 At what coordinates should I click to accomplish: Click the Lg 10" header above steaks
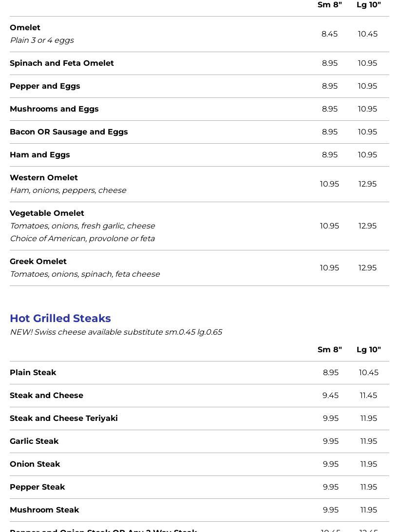(368, 350)
